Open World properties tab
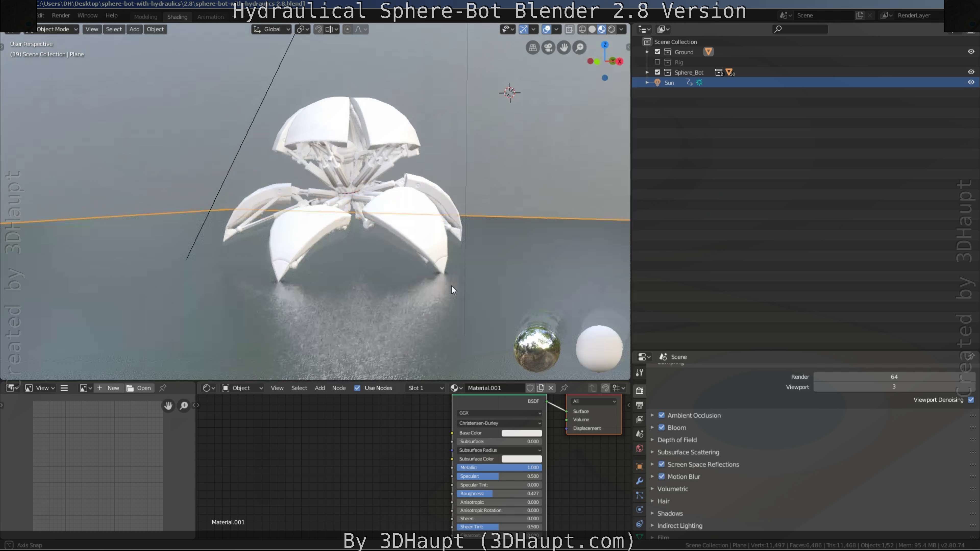This screenshot has height=551, width=980. (x=640, y=448)
